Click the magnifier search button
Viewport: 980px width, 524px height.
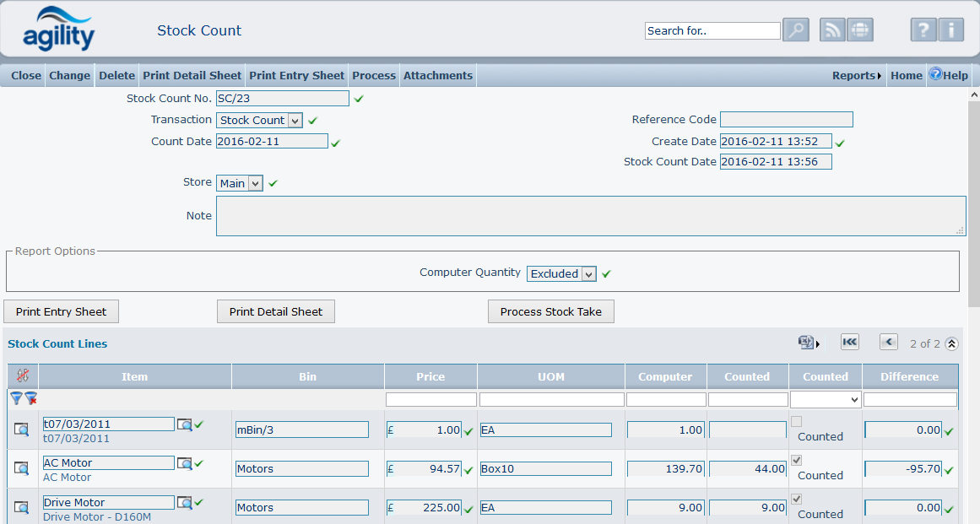[795, 30]
